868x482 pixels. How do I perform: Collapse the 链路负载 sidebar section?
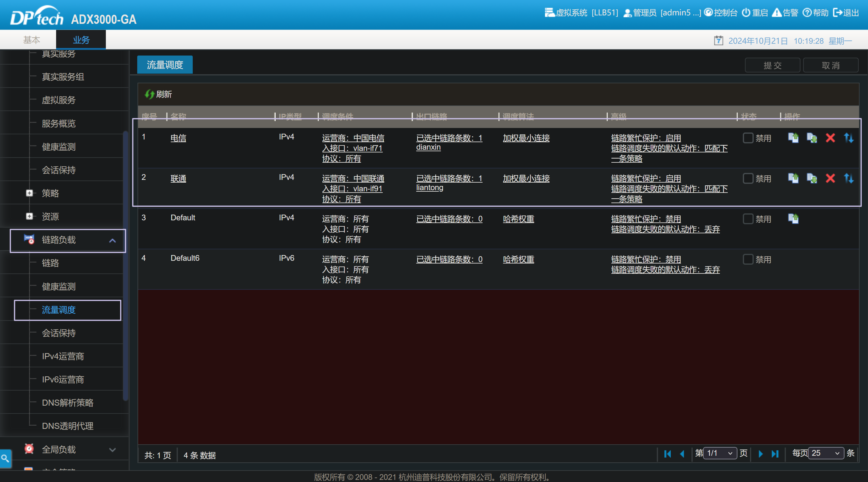(112, 241)
